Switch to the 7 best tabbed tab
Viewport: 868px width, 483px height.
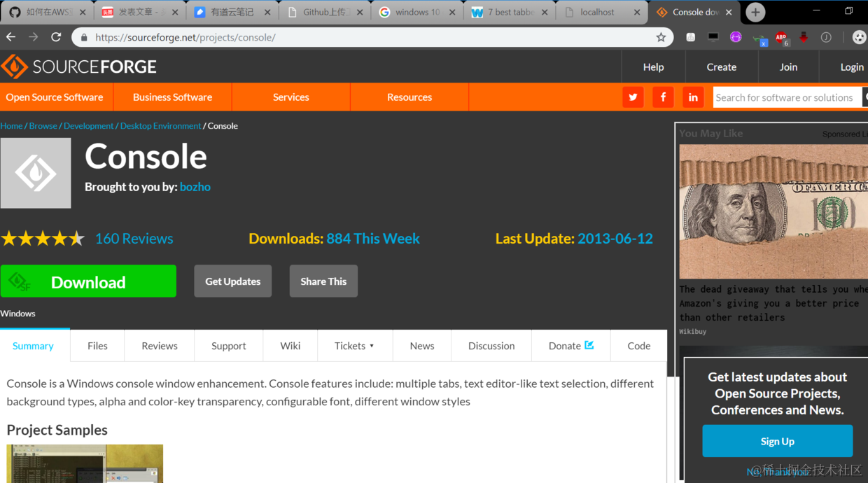pos(510,12)
